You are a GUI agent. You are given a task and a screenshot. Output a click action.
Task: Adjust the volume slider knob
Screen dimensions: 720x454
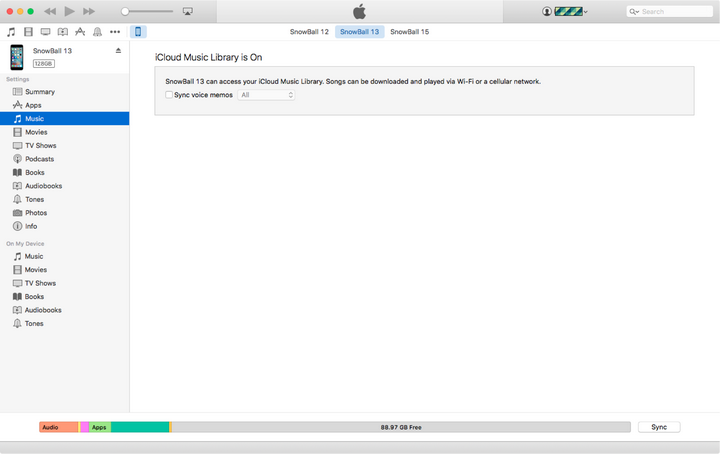(125, 11)
